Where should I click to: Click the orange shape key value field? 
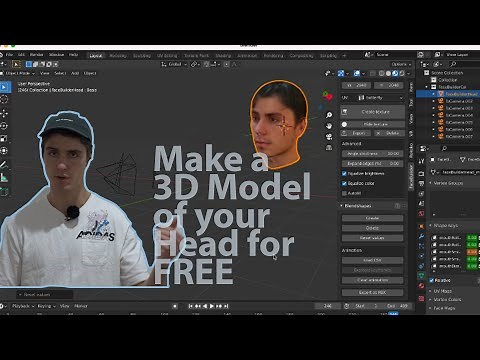pos(472,252)
